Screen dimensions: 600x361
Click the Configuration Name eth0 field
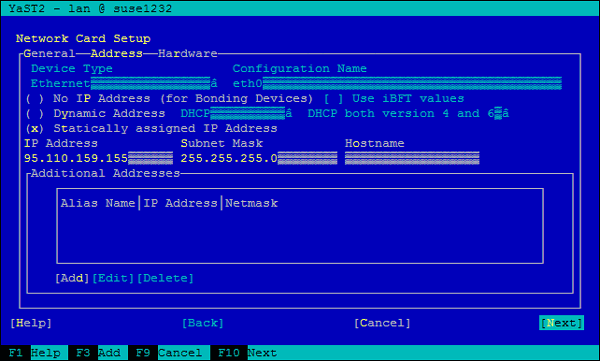[397, 83]
